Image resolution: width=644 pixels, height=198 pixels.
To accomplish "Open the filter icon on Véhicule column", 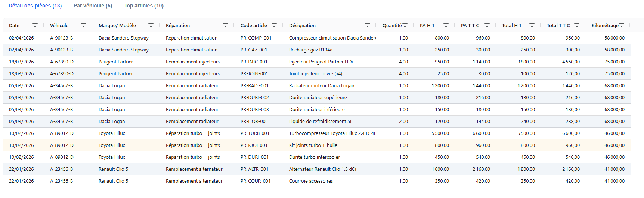I will 84,25.
